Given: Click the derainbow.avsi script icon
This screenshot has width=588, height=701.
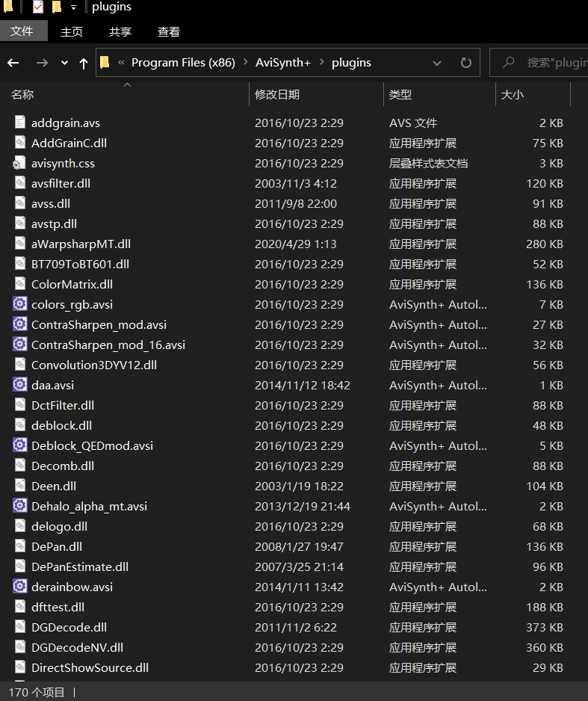Looking at the screenshot, I should tap(19, 587).
